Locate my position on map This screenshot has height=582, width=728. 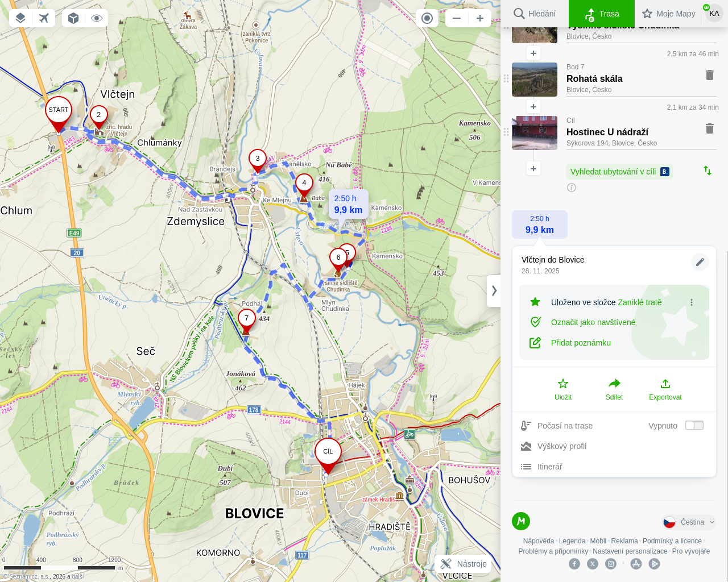point(427,18)
